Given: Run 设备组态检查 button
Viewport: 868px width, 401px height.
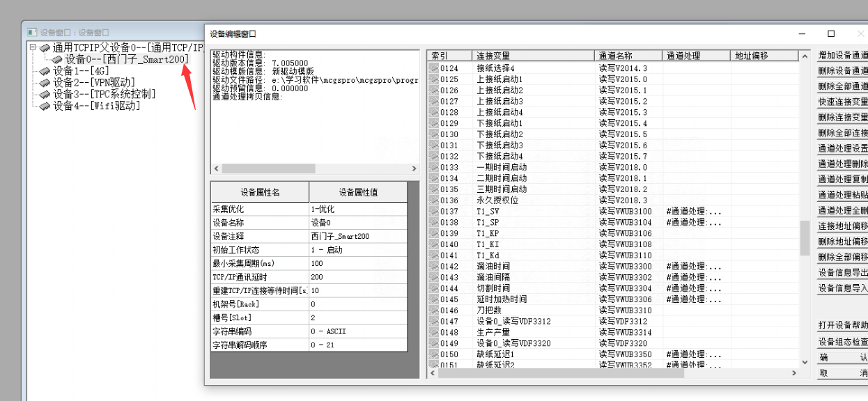Looking at the screenshot, I should [x=842, y=342].
